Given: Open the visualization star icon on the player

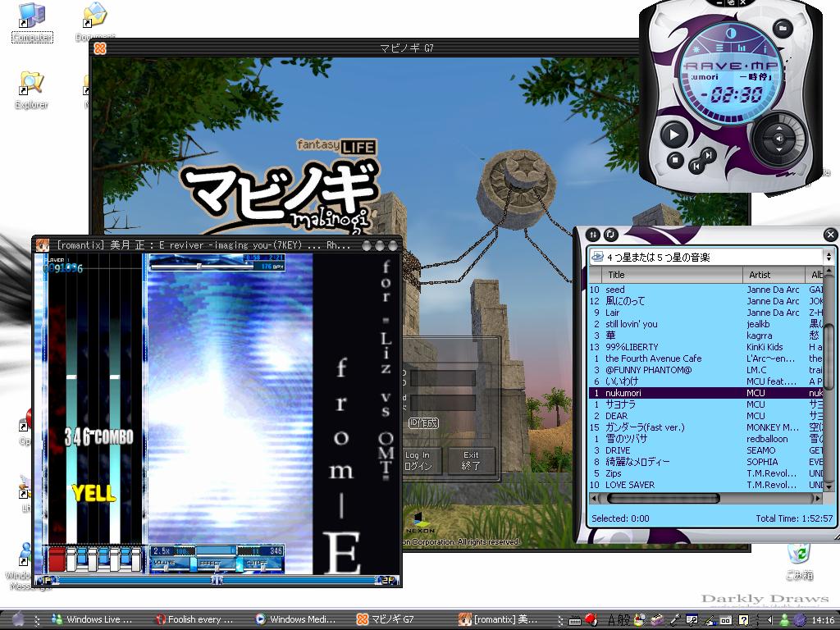Looking at the screenshot, I should coord(696,49).
